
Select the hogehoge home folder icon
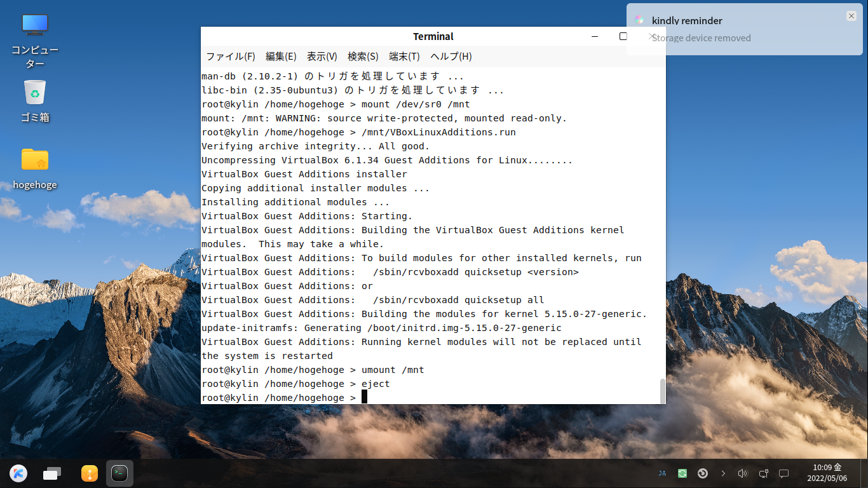click(35, 168)
